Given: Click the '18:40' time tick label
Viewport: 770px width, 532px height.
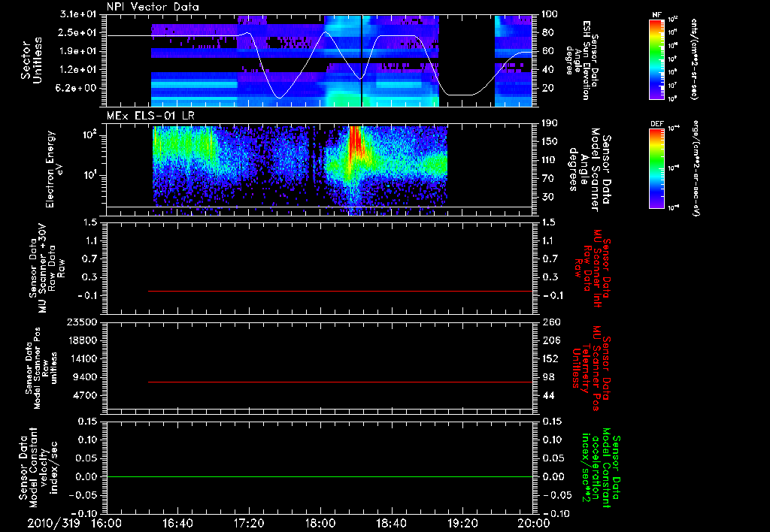Looking at the screenshot, I should [x=391, y=523].
